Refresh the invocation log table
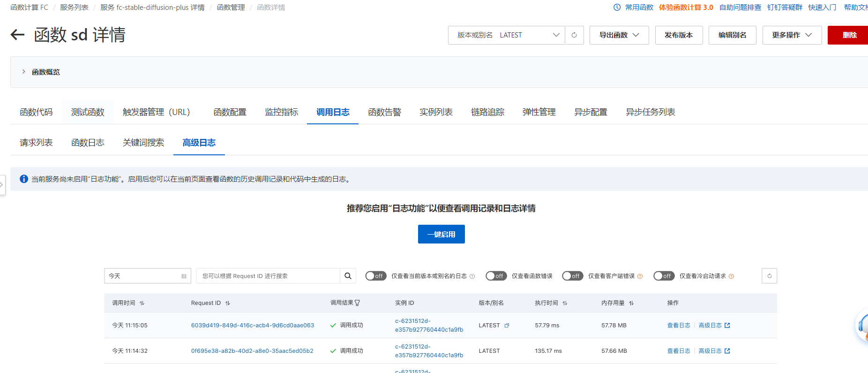868x373 pixels. [x=769, y=276]
